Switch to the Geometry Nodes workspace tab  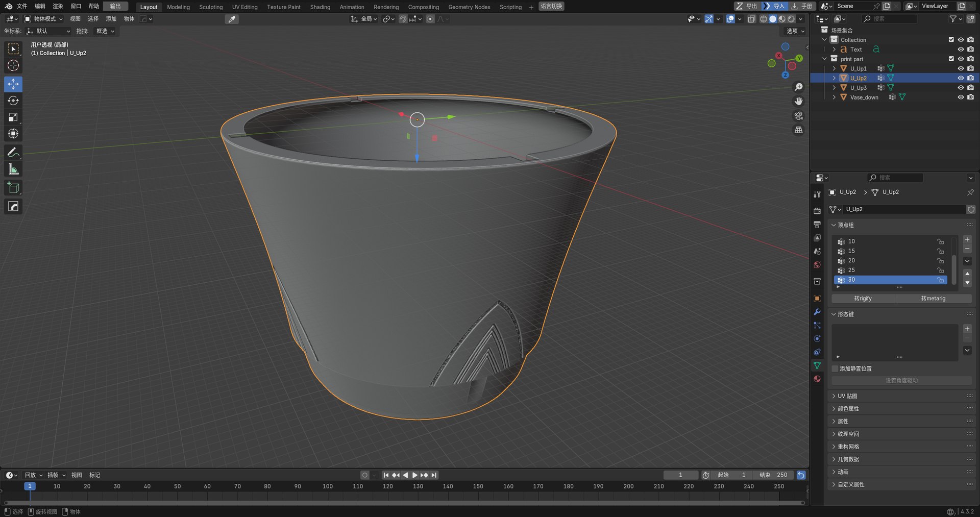tap(469, 7)
